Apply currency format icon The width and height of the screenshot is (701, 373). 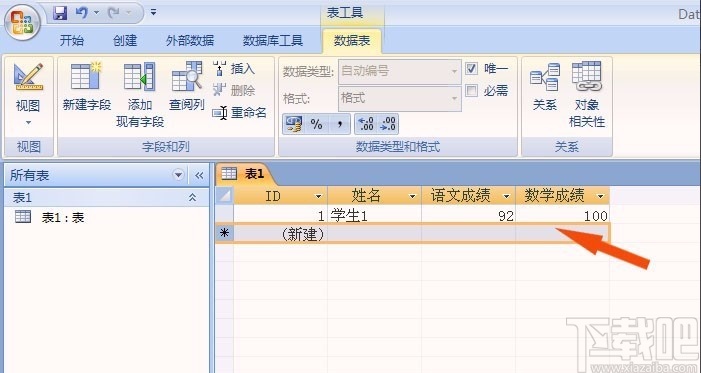[293, 124]
